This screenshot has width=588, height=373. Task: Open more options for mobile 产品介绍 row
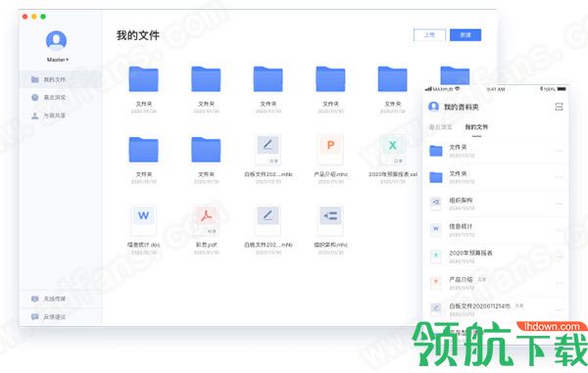click(x=559, y=284)
